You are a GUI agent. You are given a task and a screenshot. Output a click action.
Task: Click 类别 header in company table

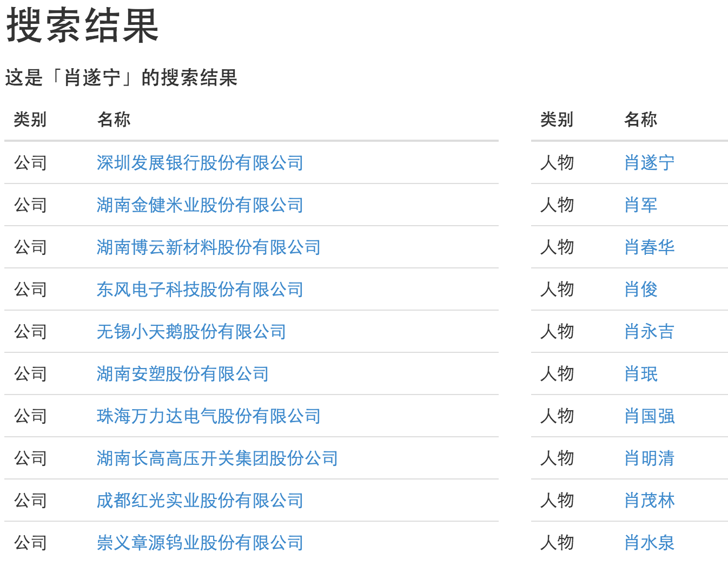(x=30, y=120)
